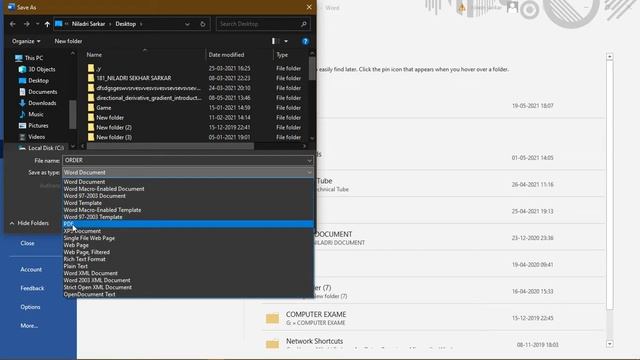Click Niladri Sarkar breadcrumb segment

tap(89, 24)
